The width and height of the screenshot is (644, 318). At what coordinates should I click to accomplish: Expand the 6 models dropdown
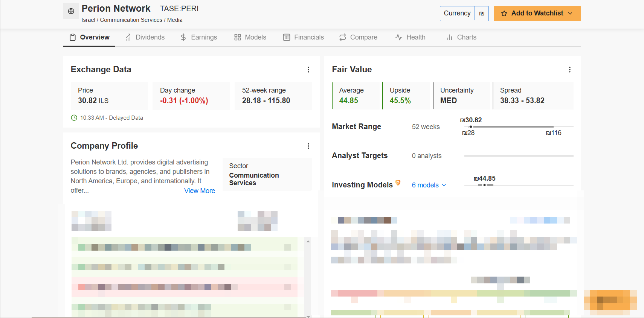pos(429,185)
